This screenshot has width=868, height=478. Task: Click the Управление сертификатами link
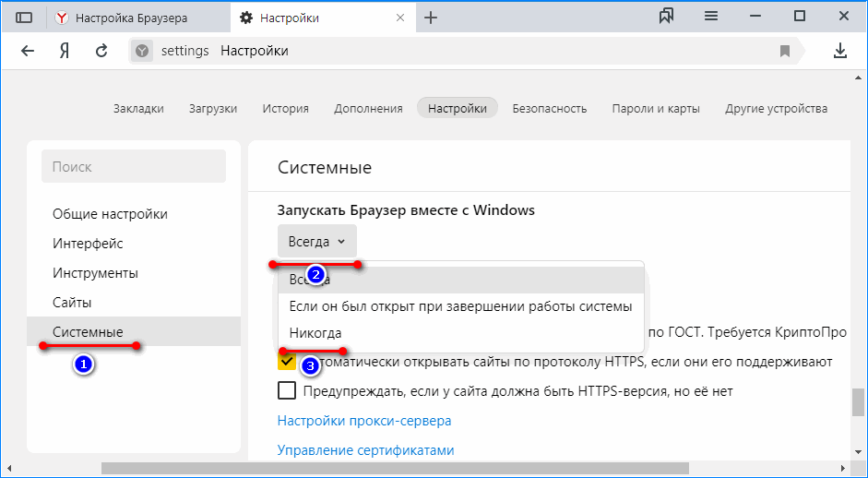click(x=365, y=450)
